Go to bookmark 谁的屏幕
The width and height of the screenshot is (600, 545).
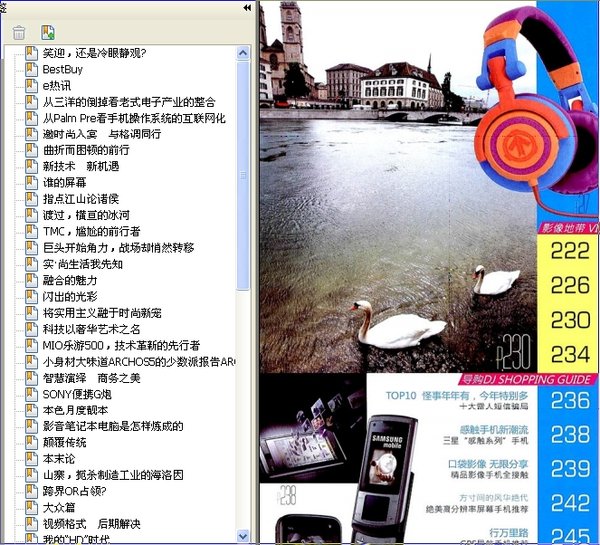[64, 183]
